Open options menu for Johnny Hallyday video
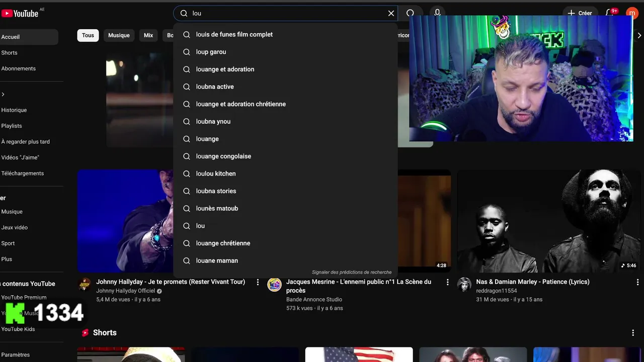The height and width of the screenshot is (362, 644). point(258,283)
